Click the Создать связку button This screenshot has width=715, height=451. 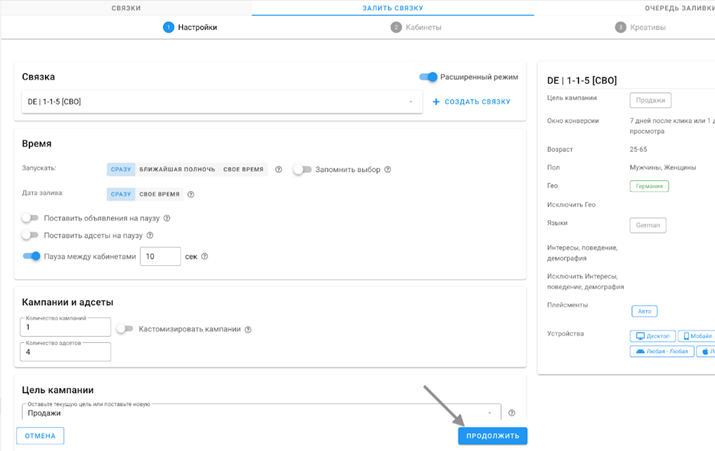pos(472,102)
